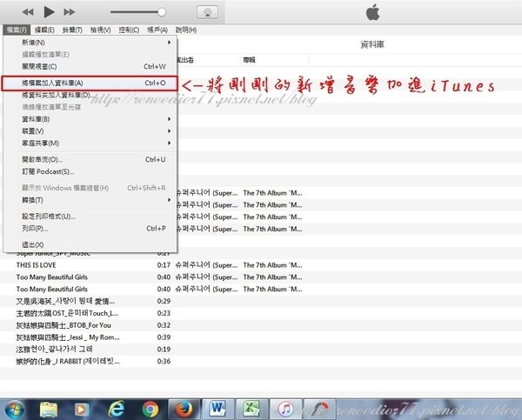The width and height of the screenshot is (522, 420).
Task: Open Windows Media Player from taskbar
Action: click(82, 410)
